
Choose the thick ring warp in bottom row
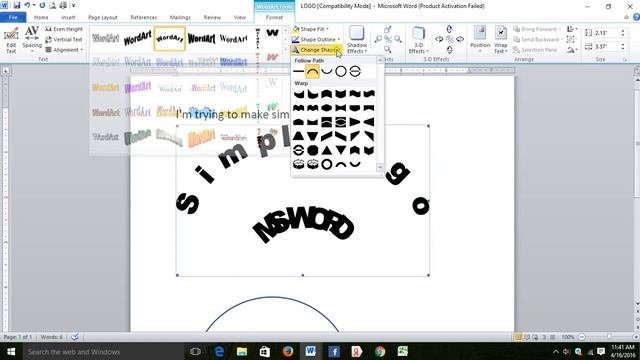pyautogui.click(x=327, y=164)
